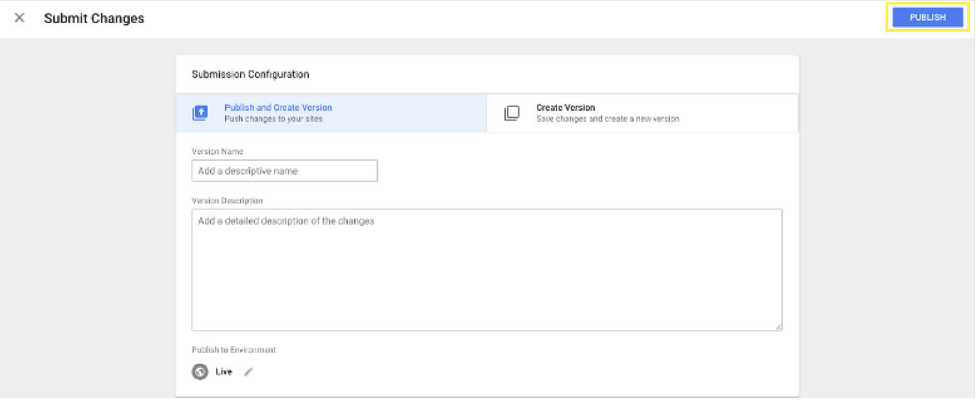Click the "Publish to Environment" label
The width and height of the screenshot is (980, 410).
point(234,350)
